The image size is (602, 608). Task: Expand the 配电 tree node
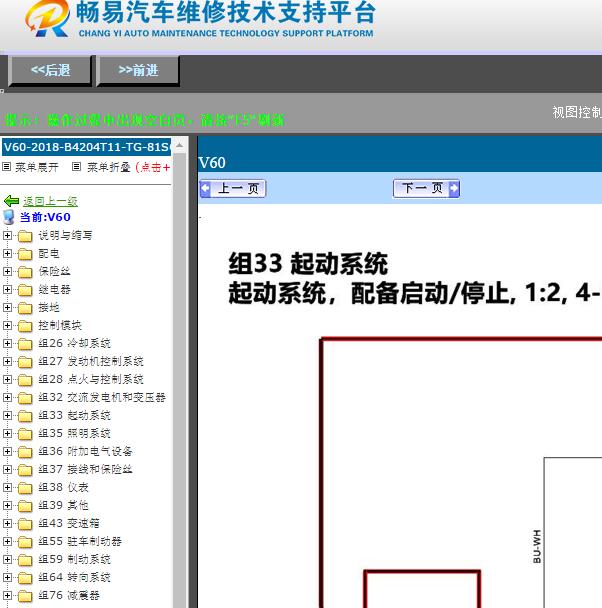pyautogui.click(x=7, y=254)
